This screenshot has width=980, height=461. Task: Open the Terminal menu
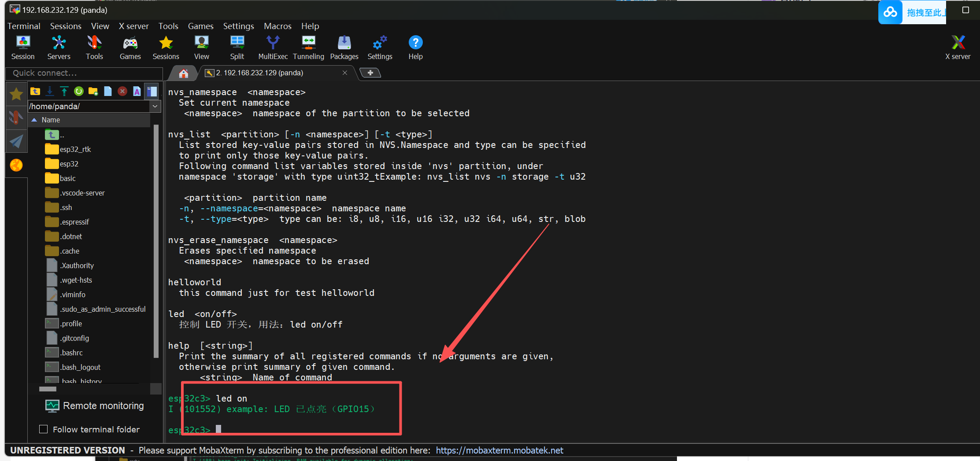[24, 26]
